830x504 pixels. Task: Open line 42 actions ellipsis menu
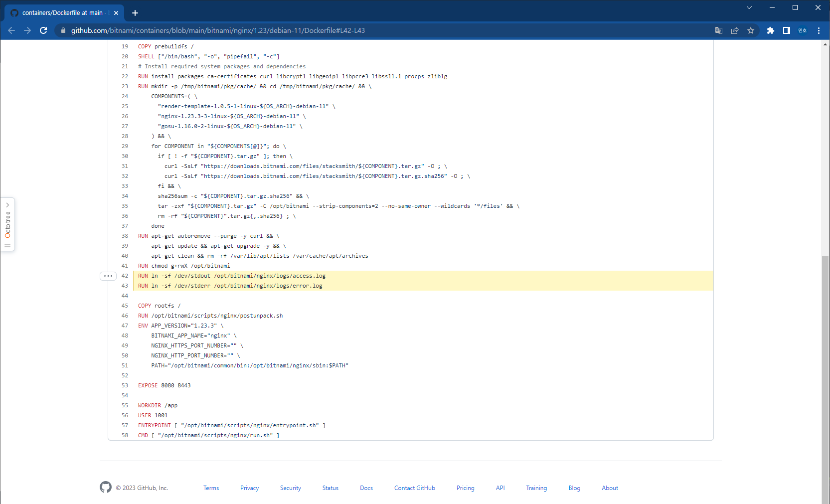(x=108, y=276)
